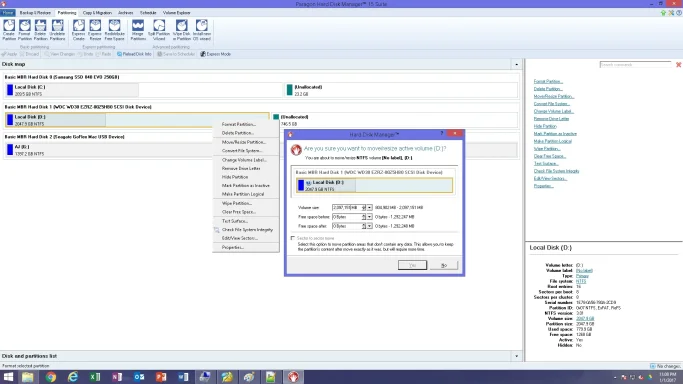Choose Properties in context menu

(x=246, y=247)
